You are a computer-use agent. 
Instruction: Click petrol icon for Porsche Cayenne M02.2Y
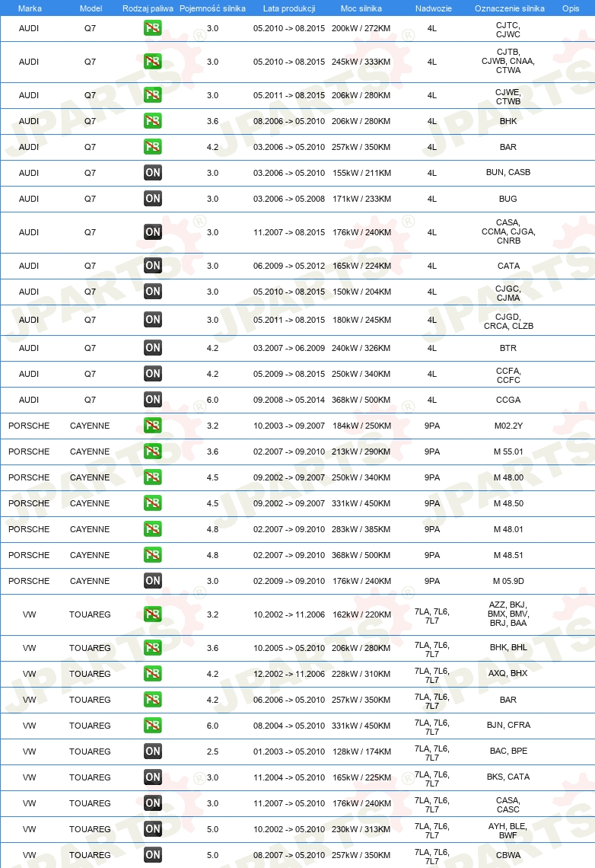point(153,425)
